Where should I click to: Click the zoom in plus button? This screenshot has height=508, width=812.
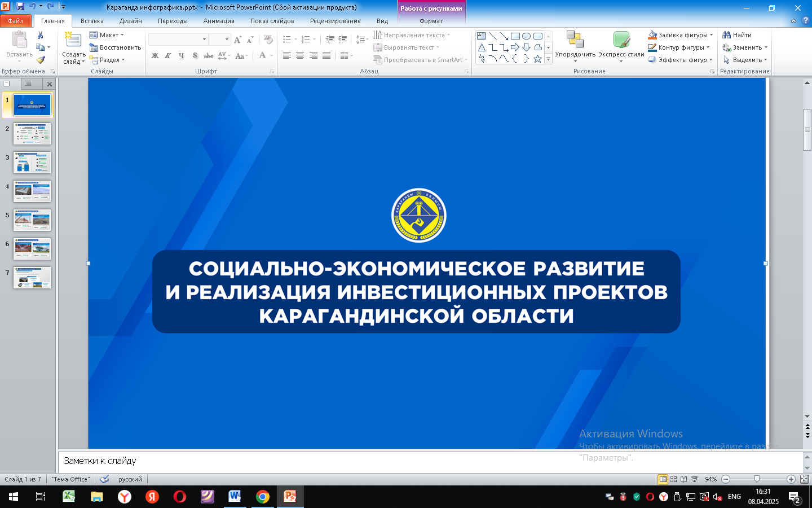point(791,479)
